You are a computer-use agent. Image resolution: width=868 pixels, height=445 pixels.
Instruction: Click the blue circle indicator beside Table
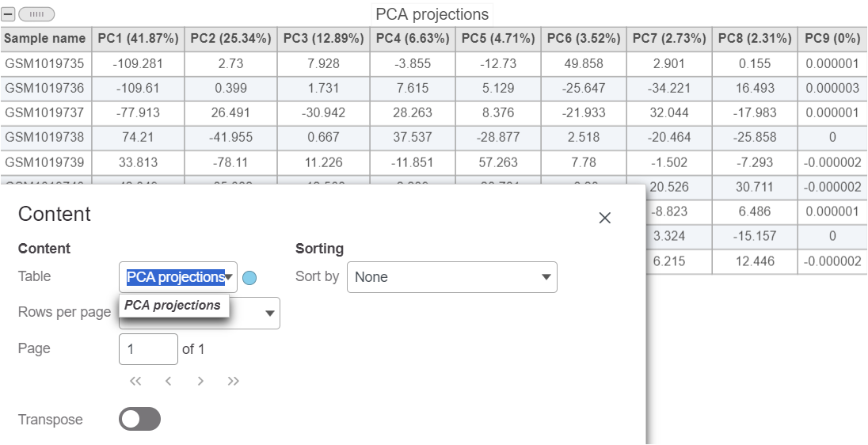(x=249, y=278)
